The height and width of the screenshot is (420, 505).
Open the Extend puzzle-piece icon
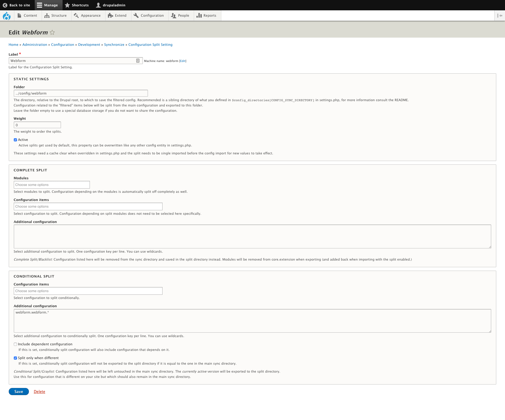pos(110,15)
